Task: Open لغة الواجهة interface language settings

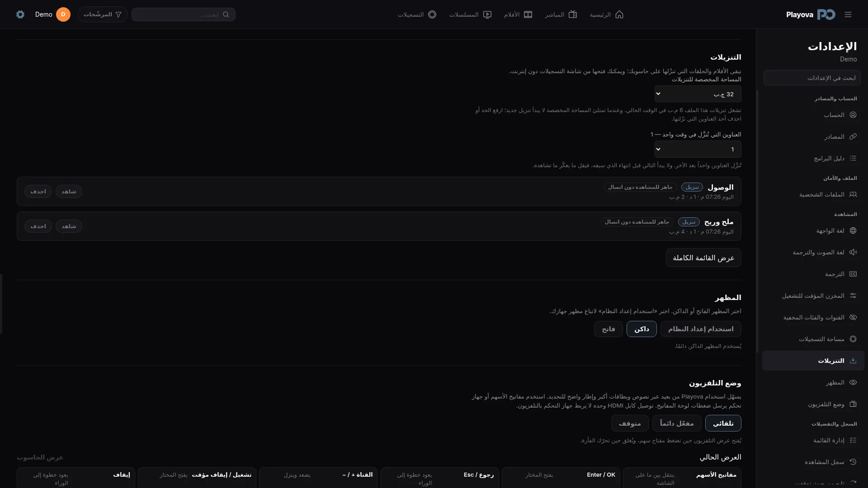Action: click(813, 230)
